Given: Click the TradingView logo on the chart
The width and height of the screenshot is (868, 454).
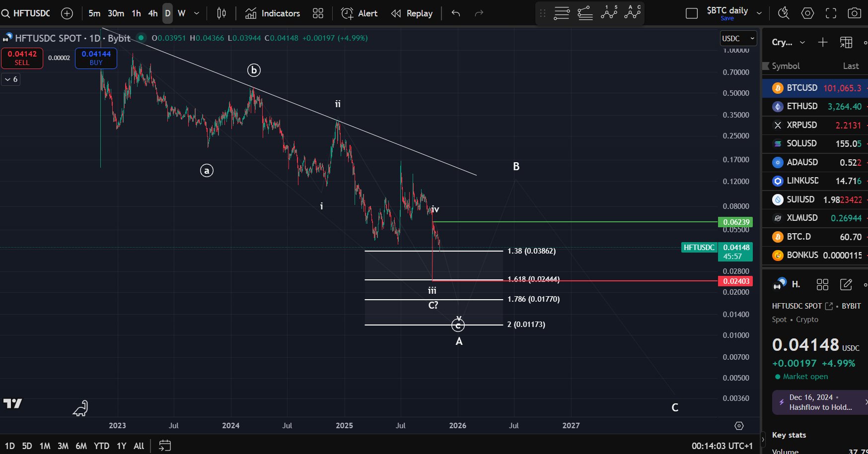Looking at the screenshot, I should coord(13,403).
